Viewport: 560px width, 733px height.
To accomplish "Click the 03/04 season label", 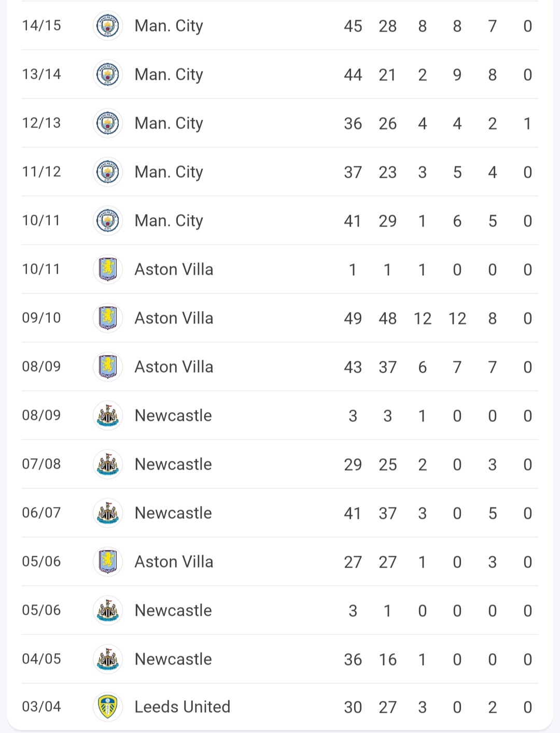I will (x=41, y=707).
